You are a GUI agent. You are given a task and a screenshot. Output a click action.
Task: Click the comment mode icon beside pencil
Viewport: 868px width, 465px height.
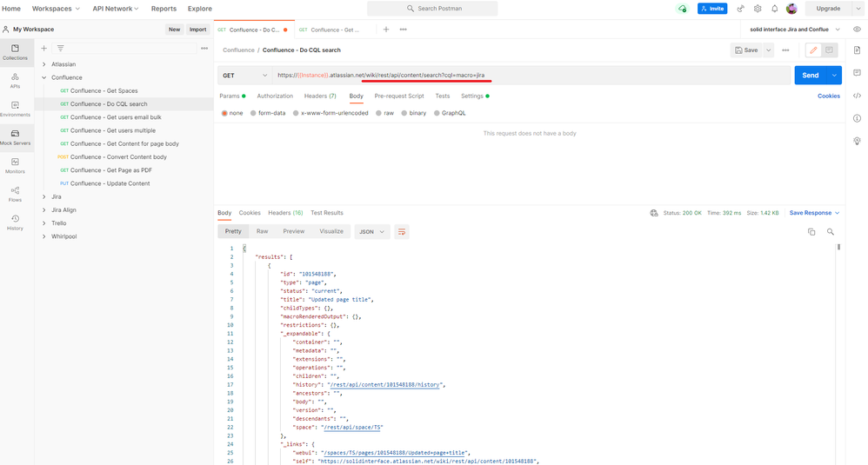click(x=829, y=50)
